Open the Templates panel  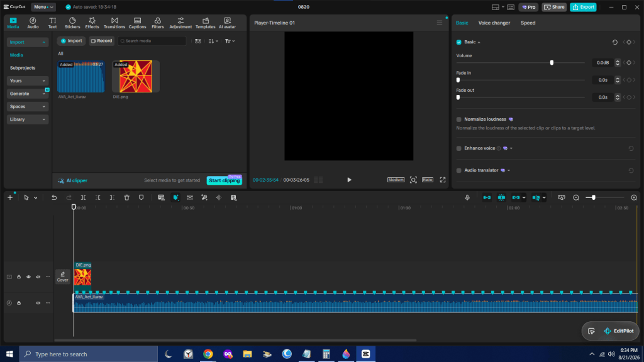click(206, 23)
